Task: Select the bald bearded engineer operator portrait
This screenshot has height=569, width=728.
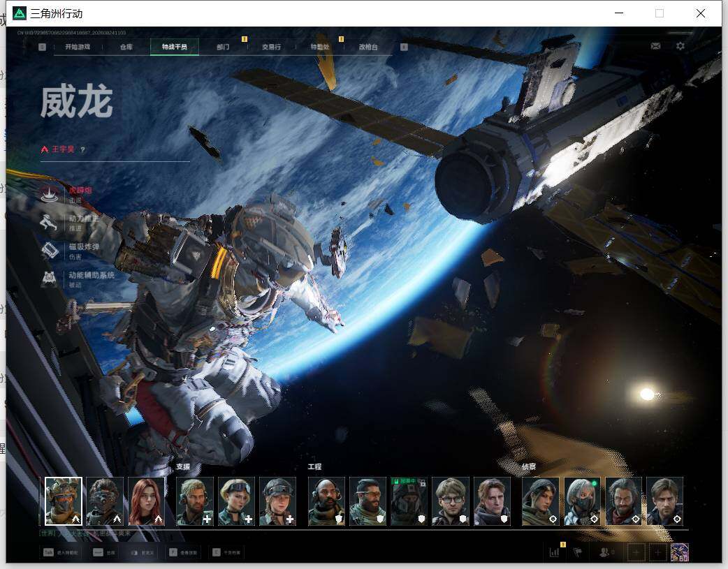Action: point(326,501)
